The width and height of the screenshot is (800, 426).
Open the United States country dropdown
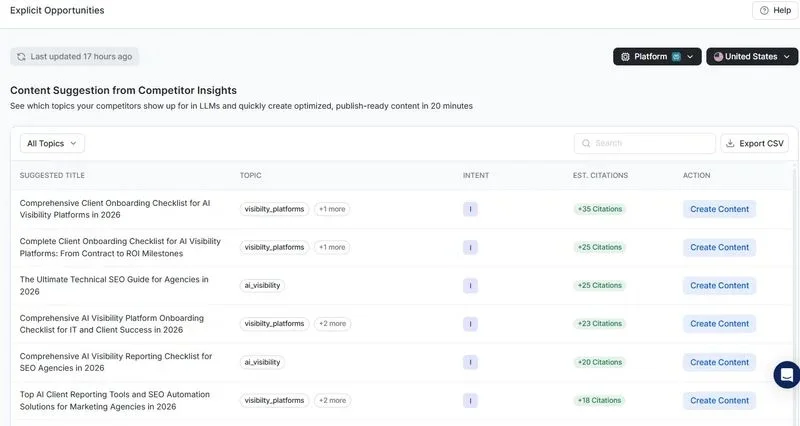pyautogui.click(x=752, y=57)
